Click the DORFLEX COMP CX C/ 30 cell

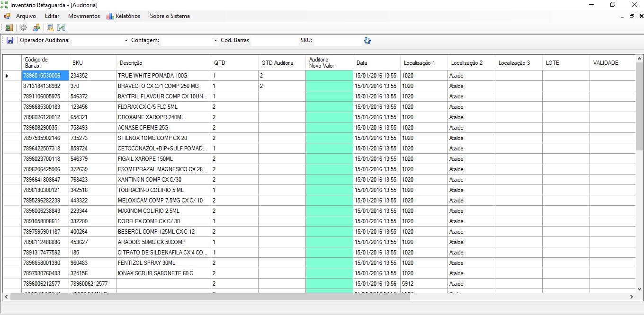click(163, 221)
